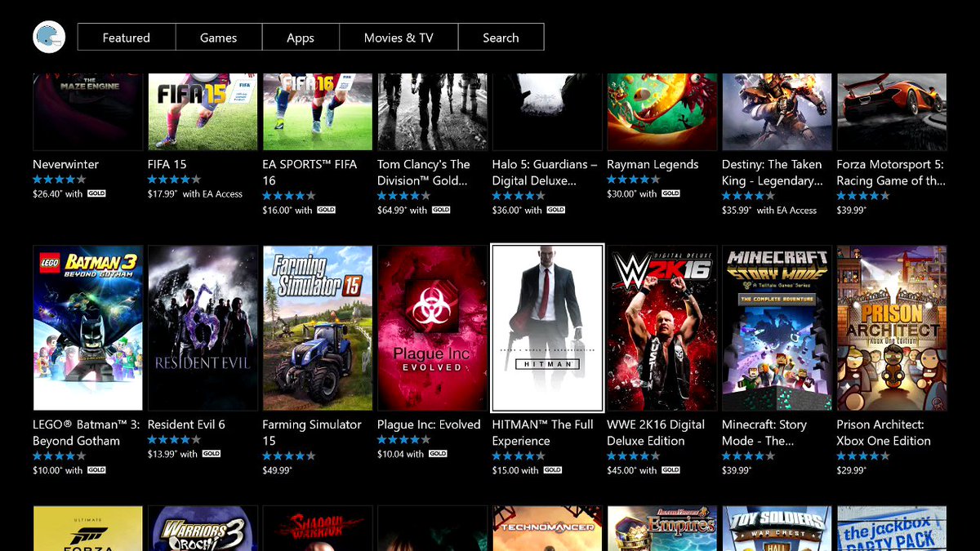Image resolution: width=980 pixels, height=551 pixels.
Task: Click the $17.99 with EA Access price
Action: 195,194
